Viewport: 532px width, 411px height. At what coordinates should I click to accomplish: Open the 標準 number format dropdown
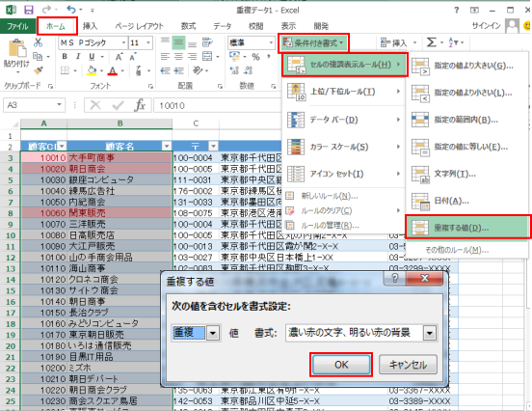271,42
